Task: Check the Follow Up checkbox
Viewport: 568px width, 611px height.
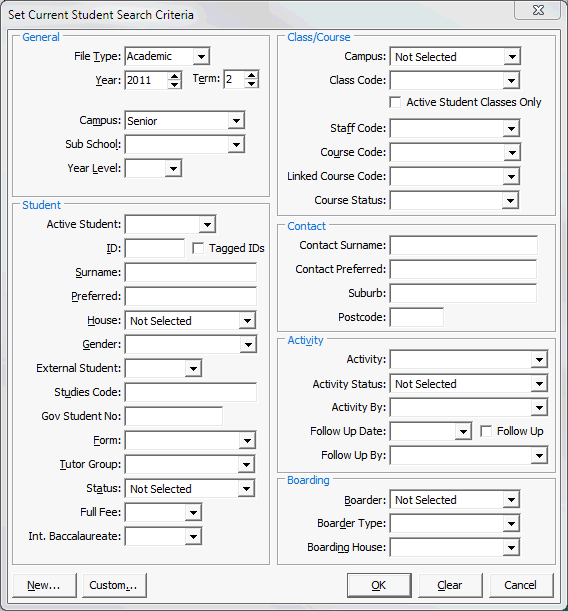Action: 486,431
